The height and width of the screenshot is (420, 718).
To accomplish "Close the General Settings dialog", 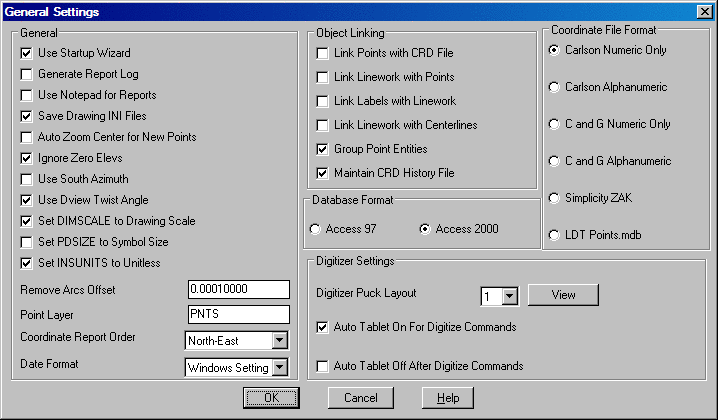I will [x=704, y=10].
